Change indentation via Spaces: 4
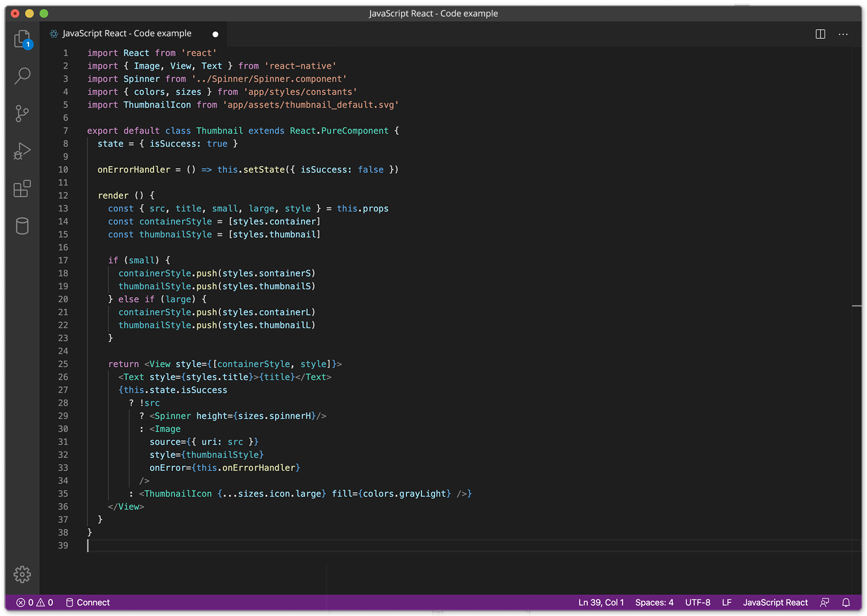Screen dimensions: 867x616 pyautogui.click(x=655, y=603)
